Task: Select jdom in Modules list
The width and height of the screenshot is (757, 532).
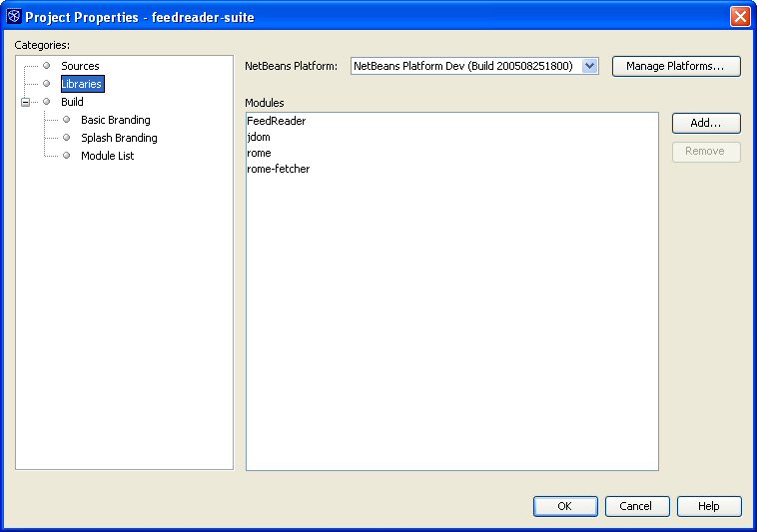Action: click(x=451, y=137)
